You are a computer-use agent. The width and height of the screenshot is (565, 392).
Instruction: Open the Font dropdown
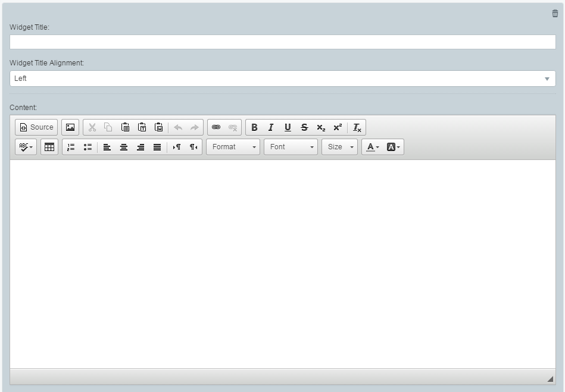tap(291, 147)
